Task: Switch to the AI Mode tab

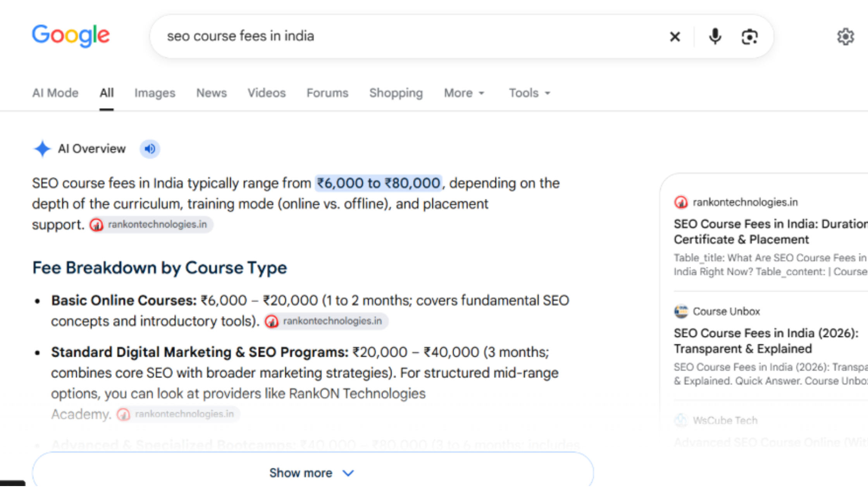Action: [x=55, y=93]
